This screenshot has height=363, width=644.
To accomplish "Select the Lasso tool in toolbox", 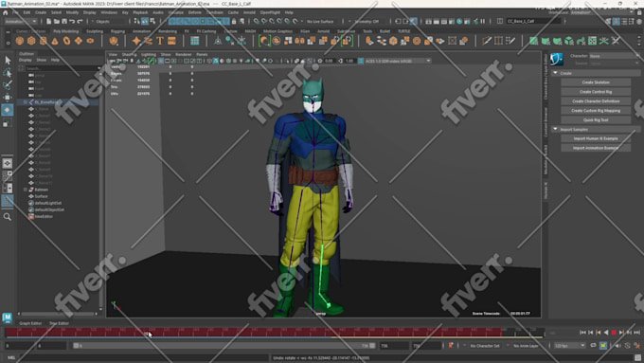I will click(8, 73).
